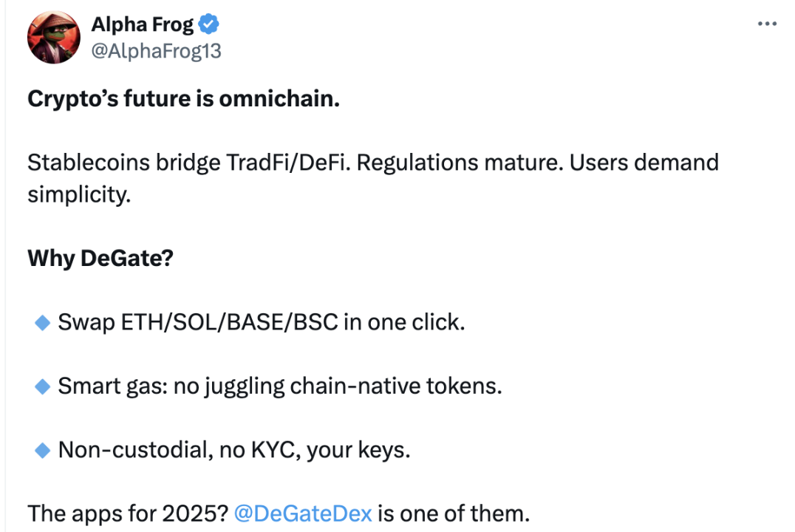Click the Non-custodial, no KYC, your keys line

[x=234, y=450]
